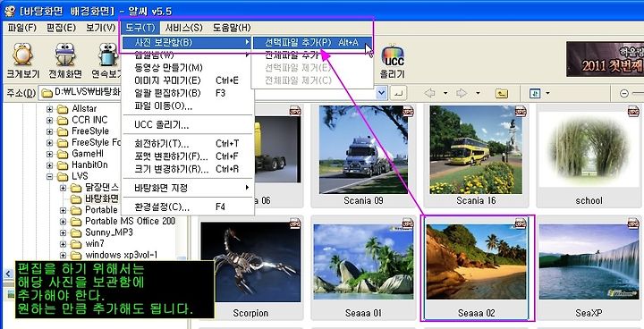
Task: Click the 크게보기 toolbar icon
Action: 22,60
